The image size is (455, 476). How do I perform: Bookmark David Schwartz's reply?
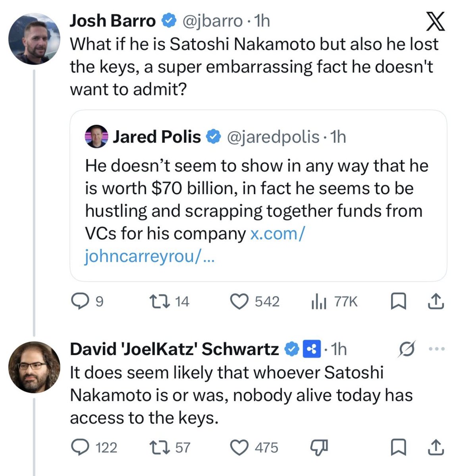coord(397,447)
